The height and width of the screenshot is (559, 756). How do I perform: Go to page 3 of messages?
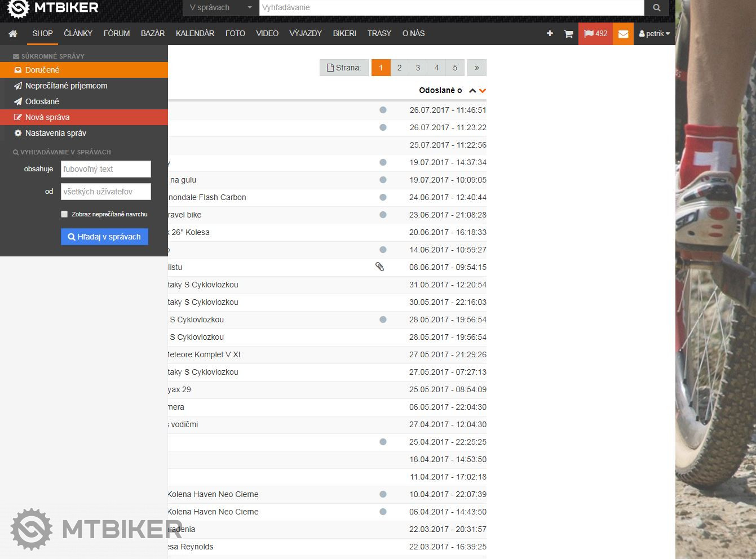click(418, 68)
